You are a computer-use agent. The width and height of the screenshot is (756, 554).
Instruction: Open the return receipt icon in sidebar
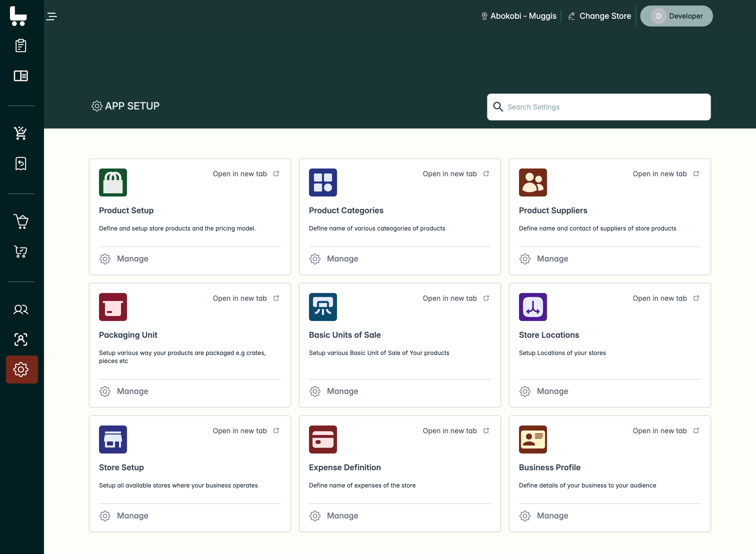(21, 164)
